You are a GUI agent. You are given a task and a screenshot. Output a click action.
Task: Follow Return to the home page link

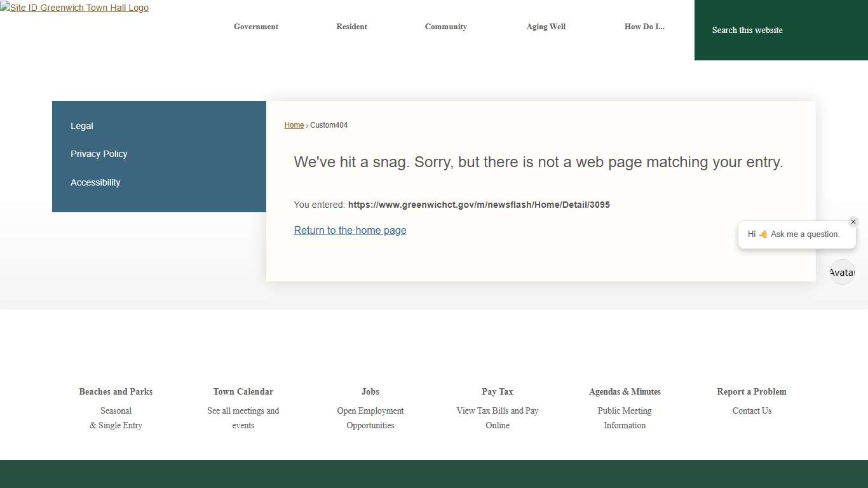click(x=350, y=230)
